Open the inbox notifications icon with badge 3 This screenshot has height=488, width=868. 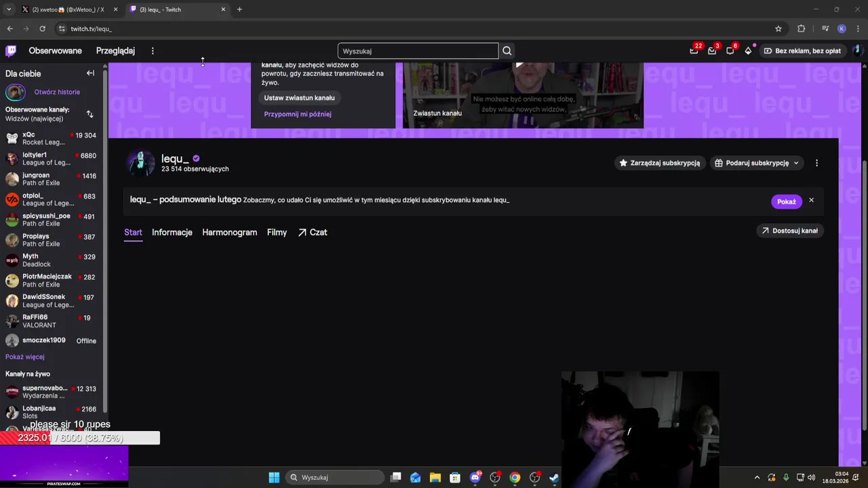(712, 51)
